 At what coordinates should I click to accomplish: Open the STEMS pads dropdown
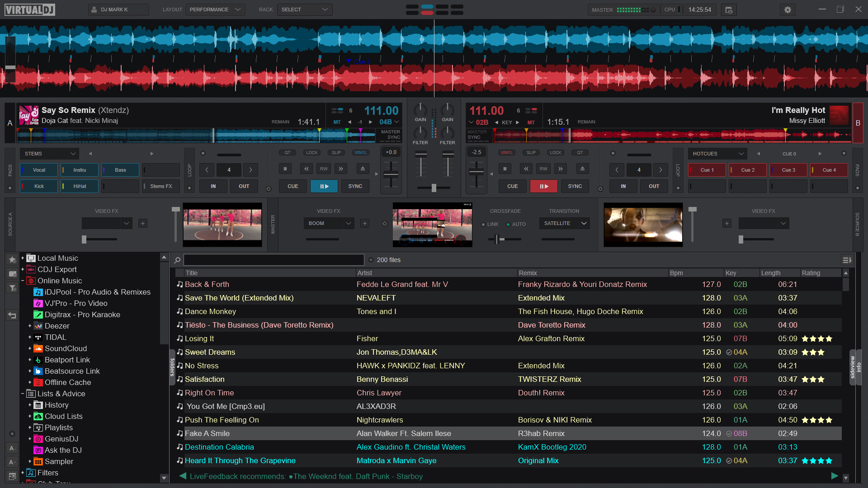coord(49,154)
